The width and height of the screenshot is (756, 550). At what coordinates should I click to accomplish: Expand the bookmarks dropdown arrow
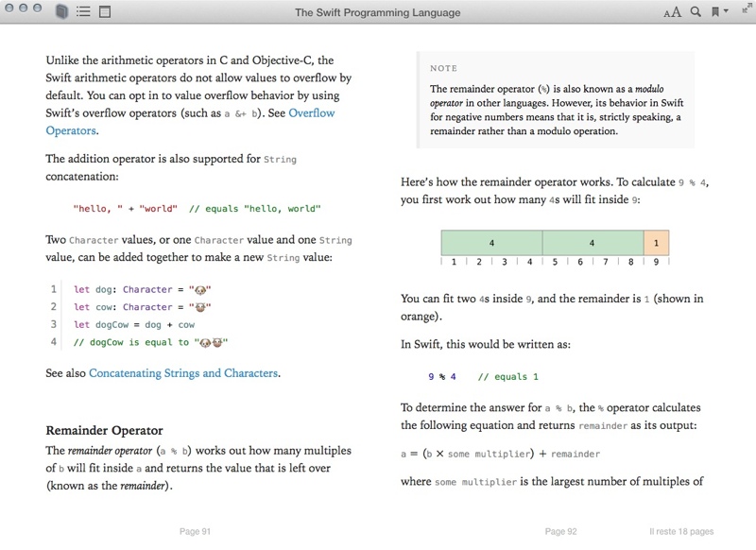tap(726, 11)
